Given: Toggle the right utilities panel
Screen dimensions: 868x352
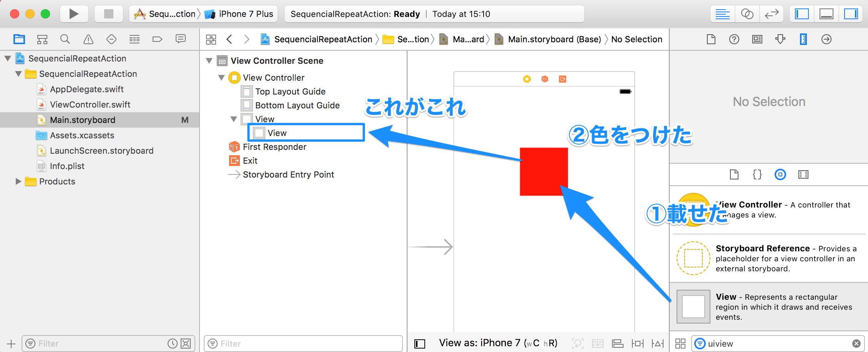Looking at the screenshot, I should coord(851,14).
